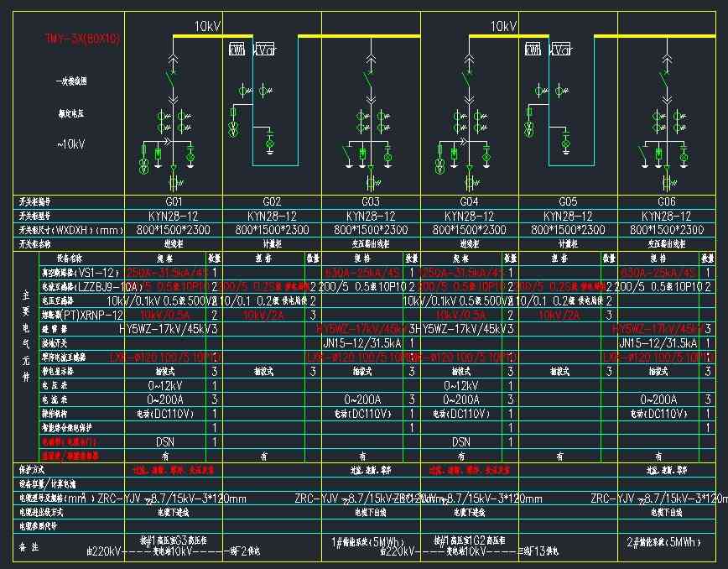
Task: Click the 800*1500*2300 dimension under G06
Action: (667, 230)
